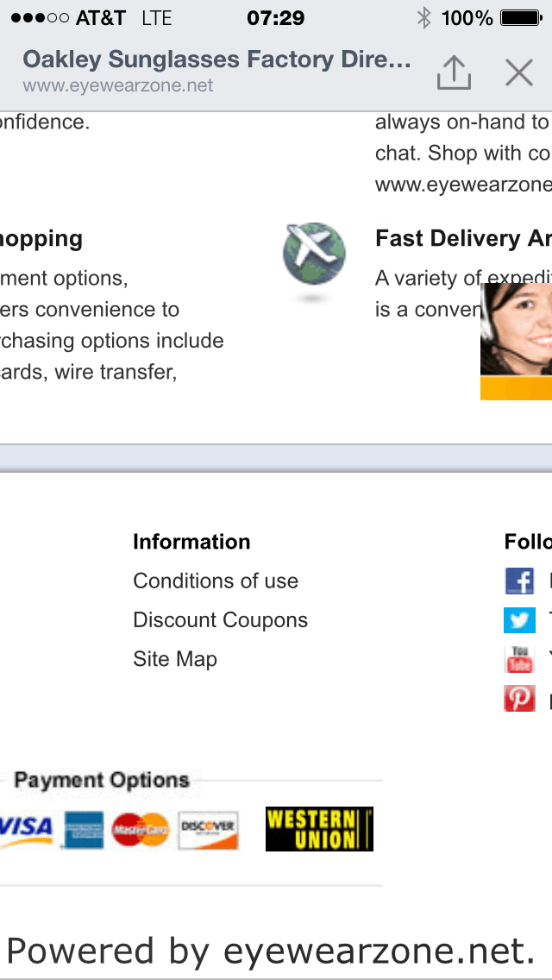Screen dimensions: 552x980
Task: Tap the Twitter bird icon
Action: point(519,619)
